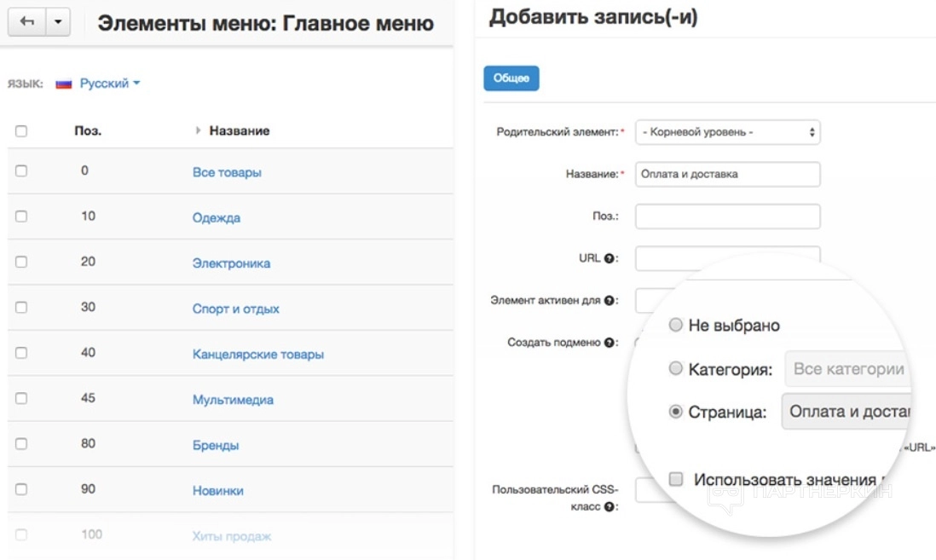Click the Пользовательский CSS-класс help icon
This screenshot has width=936, height=560.
610,506
